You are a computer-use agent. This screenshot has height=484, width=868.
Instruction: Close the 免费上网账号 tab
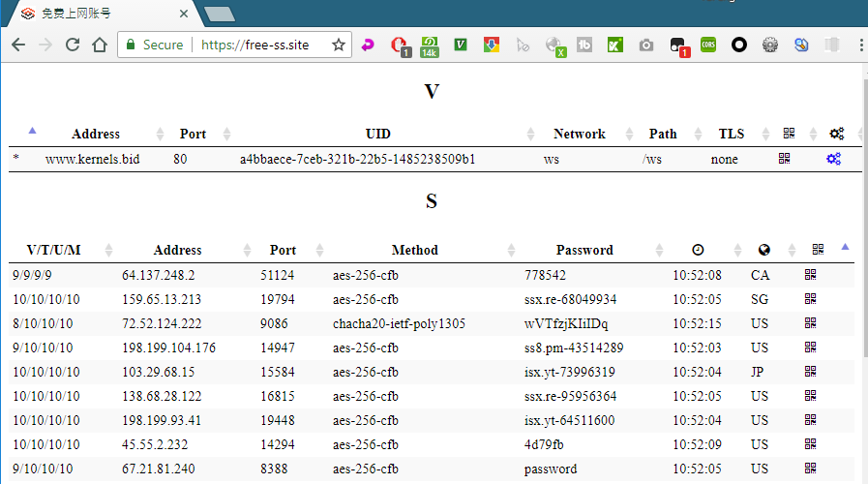click(x=184, y=14)
